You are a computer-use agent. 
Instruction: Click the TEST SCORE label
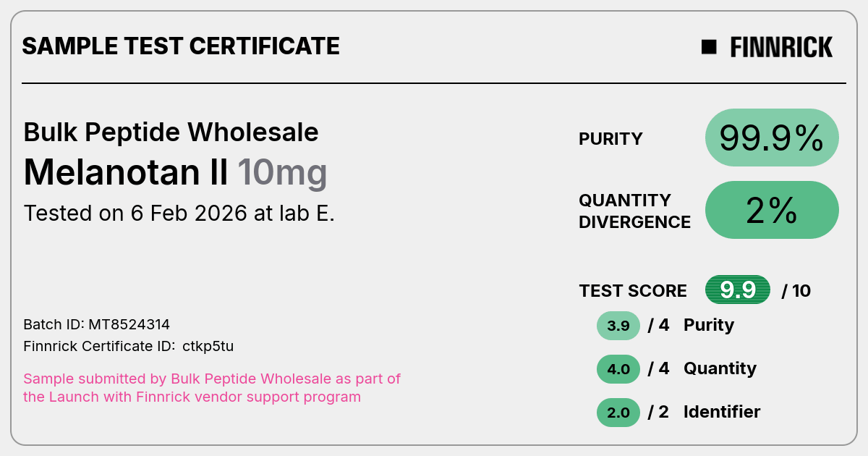pos(633,291)
